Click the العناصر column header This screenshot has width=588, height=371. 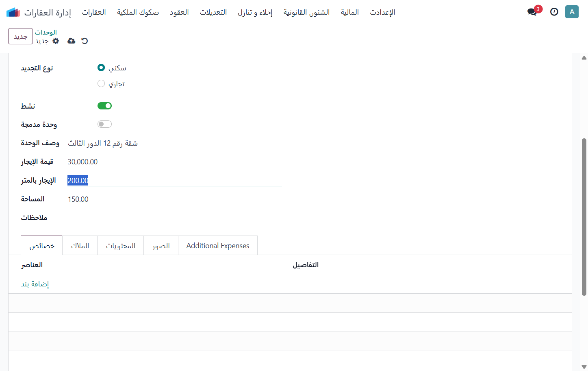(x=32, y=265)
